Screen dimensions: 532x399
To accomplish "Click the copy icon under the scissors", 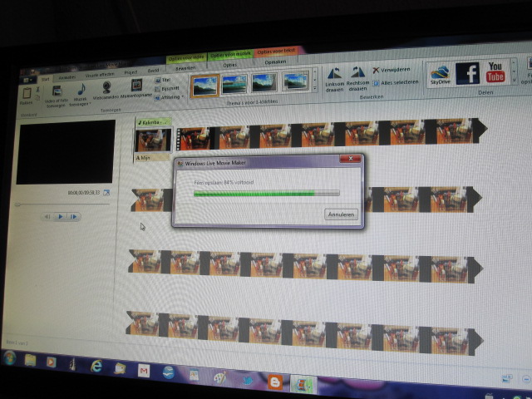I will (37, 98).
